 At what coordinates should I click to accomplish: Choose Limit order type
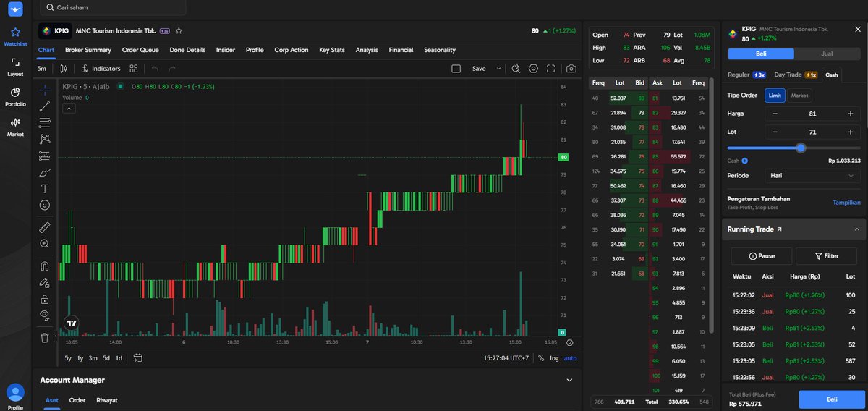(775, 96)
